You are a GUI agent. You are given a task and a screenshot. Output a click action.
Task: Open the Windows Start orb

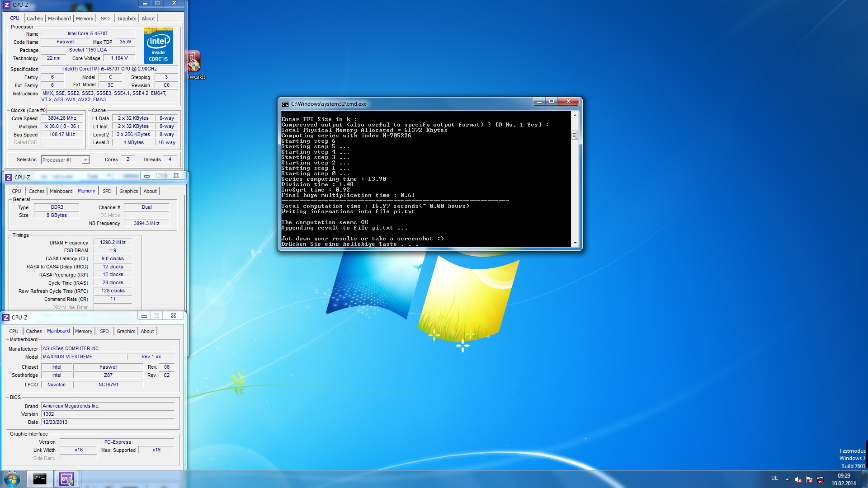[12, 479]
